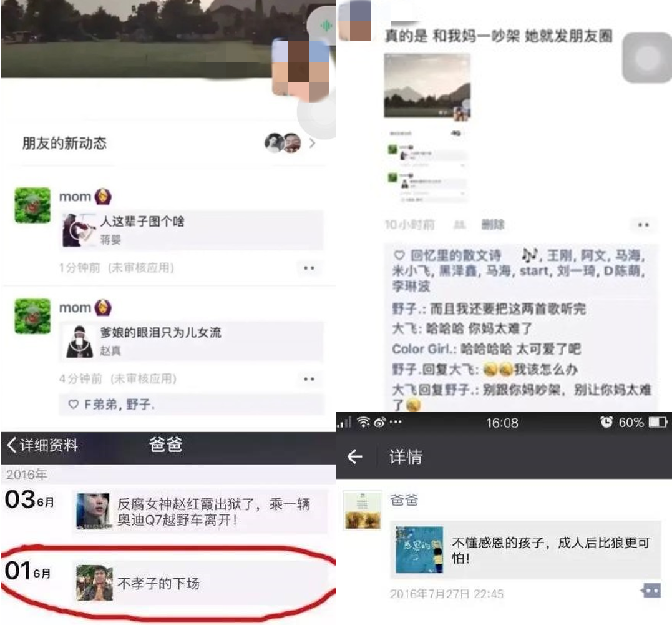Image resolution: width=672 pixels, height=630 pixels.
Task: Open comment menu on the 1分钟前 post
Action: 309,268
